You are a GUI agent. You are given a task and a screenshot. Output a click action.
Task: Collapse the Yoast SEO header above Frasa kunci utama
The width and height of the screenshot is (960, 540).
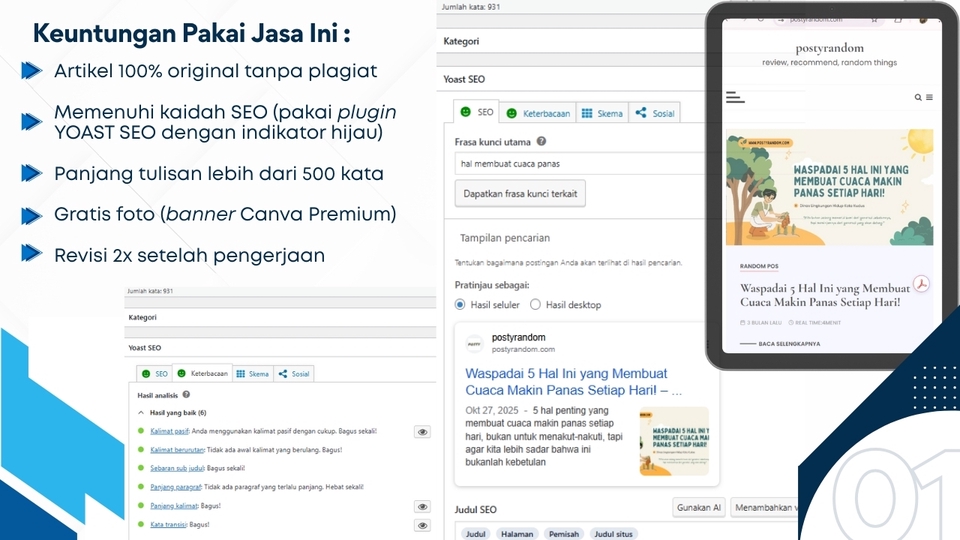coord(571,79)
